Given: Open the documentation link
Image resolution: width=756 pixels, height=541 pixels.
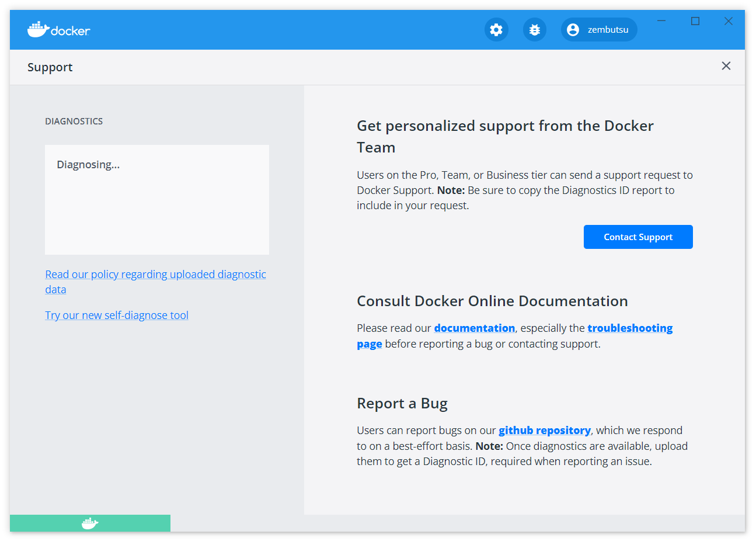Looking at the screenshot, I should pos(475,328).
